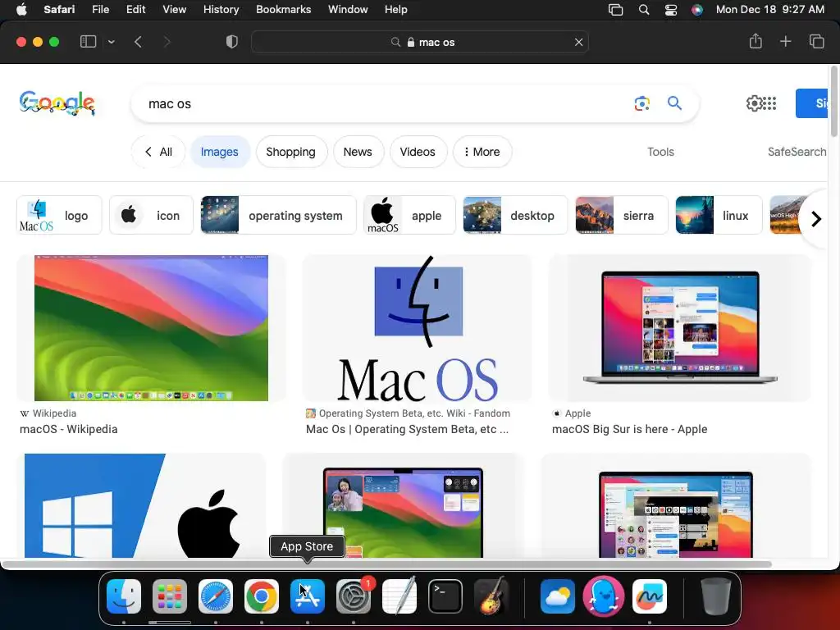Open the File menu
The image size is (840, 630).
point(100,10)
